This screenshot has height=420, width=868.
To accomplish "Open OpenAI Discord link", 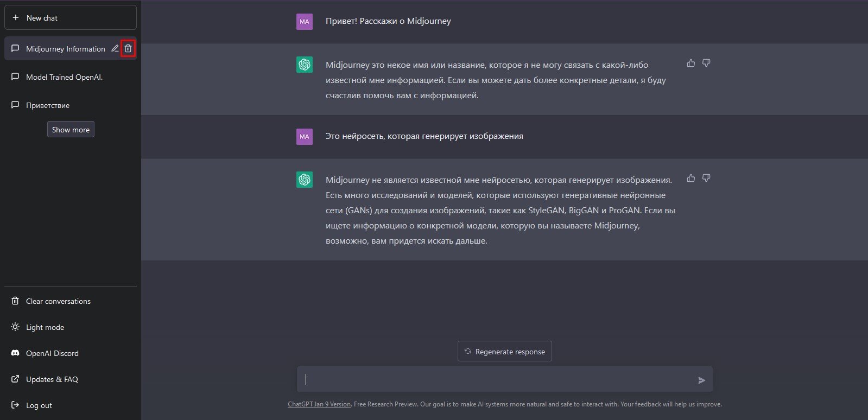I will pos(71,353).
